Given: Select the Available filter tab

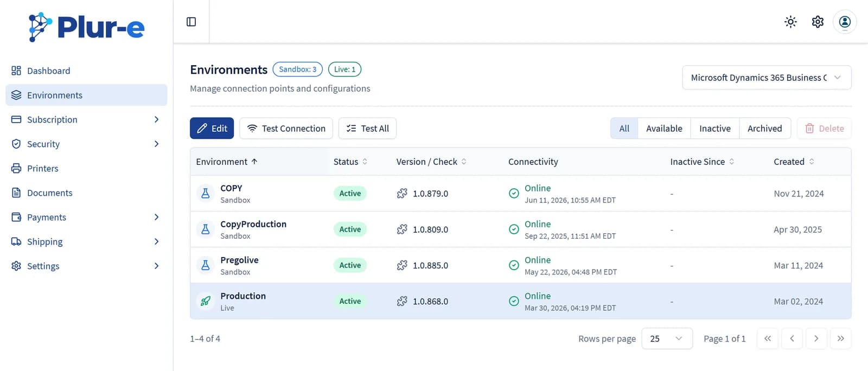Looking at the screenshot, I should point(664,129).
